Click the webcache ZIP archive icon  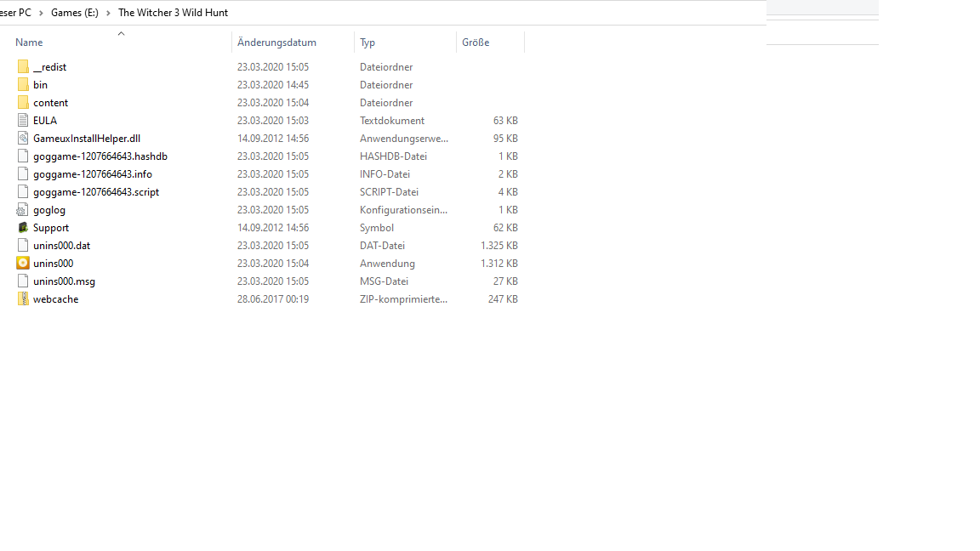pos(23,299)
